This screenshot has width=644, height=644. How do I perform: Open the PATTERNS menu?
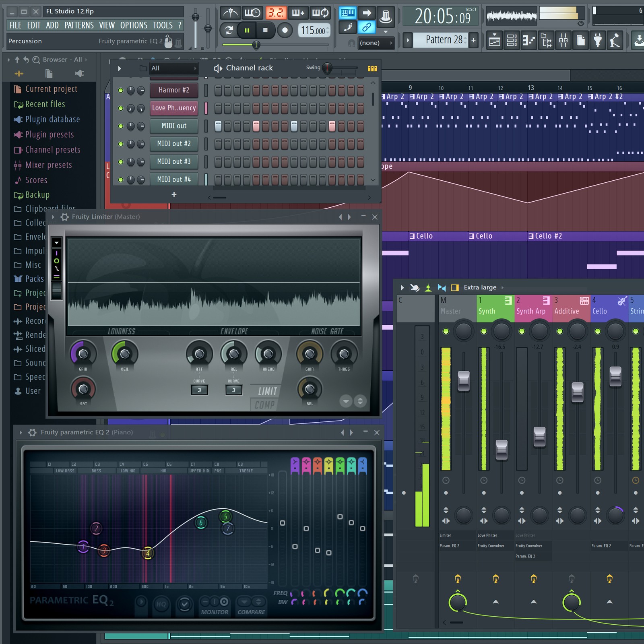[x=79, y=25]
